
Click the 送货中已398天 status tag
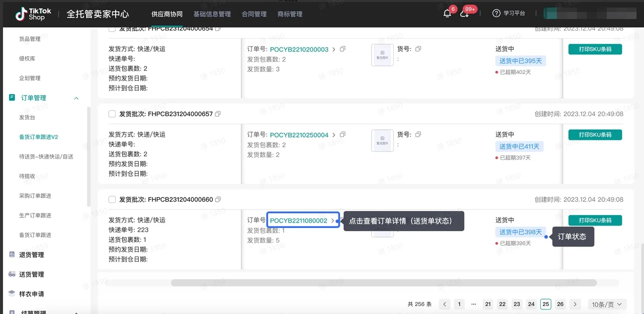520,232
